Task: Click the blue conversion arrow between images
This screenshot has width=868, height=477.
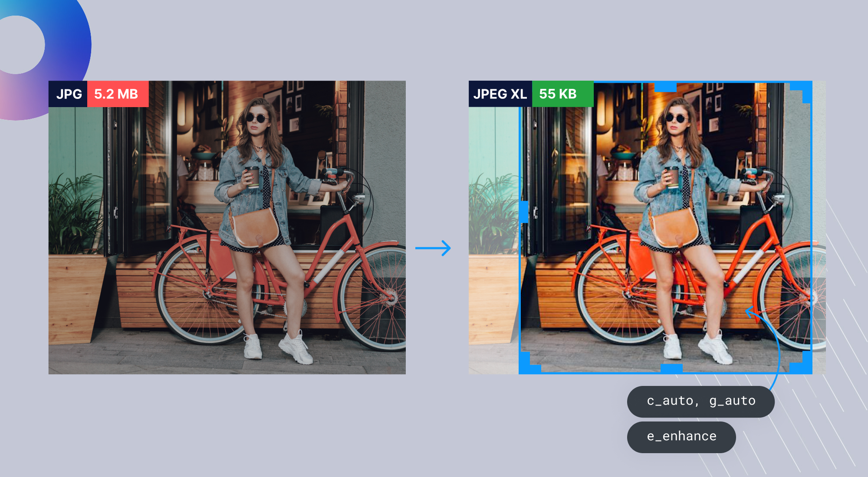Action: (x=433, y=248)
